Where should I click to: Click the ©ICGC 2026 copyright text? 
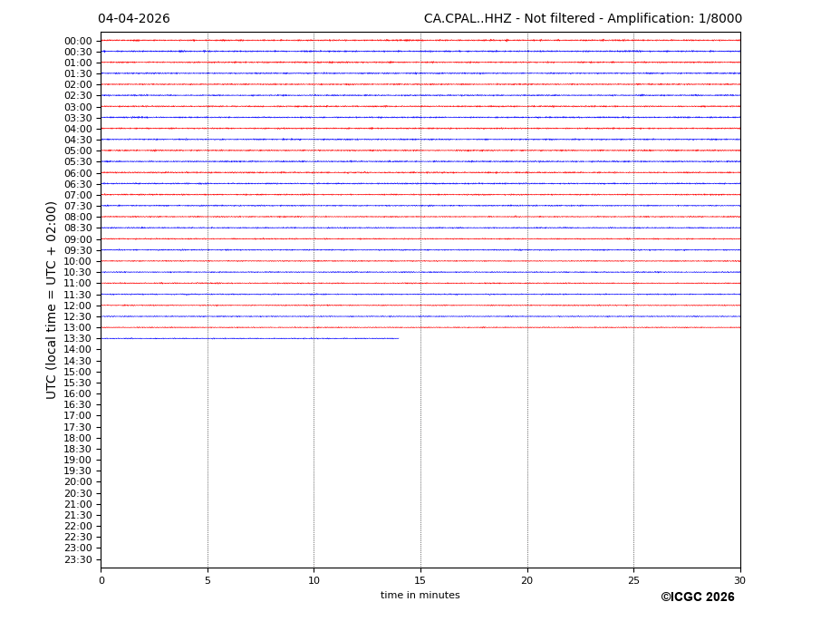(697, 597)
